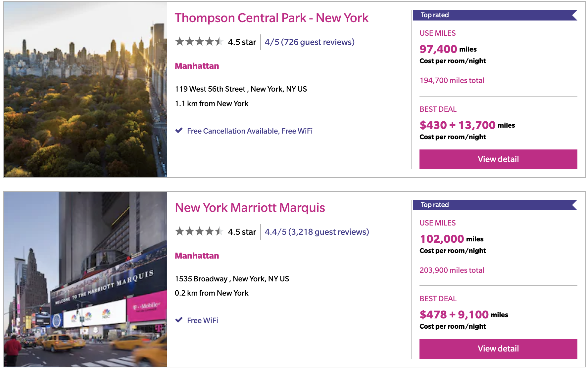The height and width of the screenshot is (371, 588).
Task: Click the Marriott Marquis Times Square photo
Action: (x=85, y=279)
